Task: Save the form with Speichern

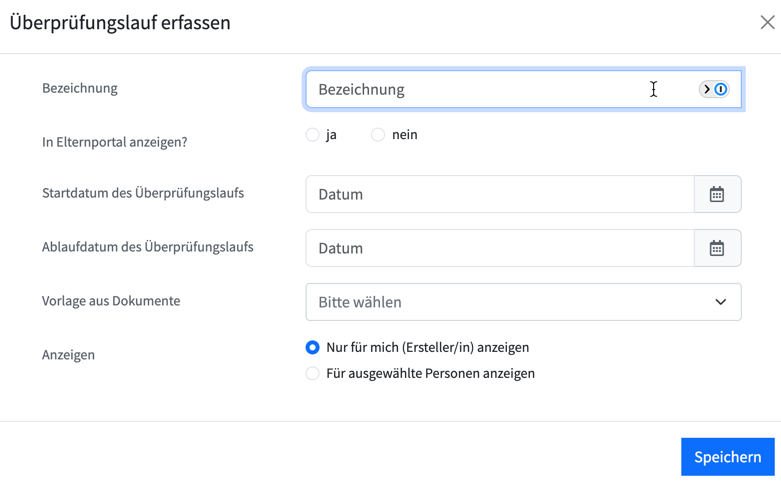Action: point(728,457)
